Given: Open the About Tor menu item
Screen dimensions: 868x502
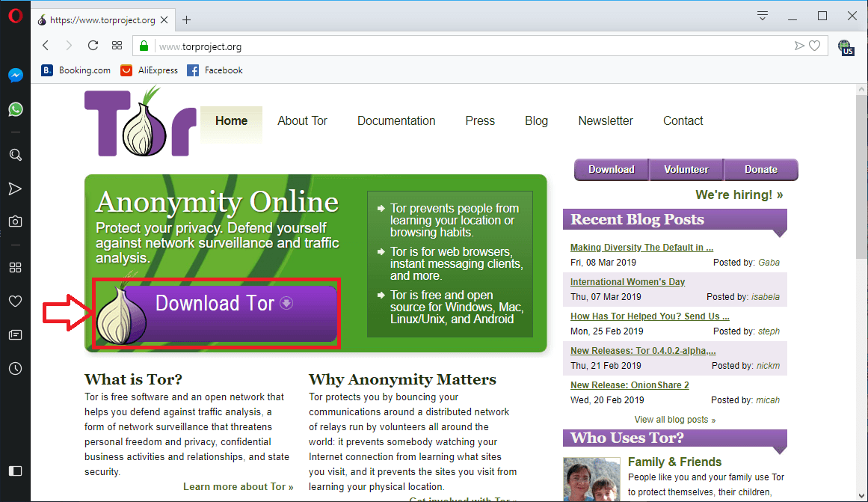Looking at the screenshot, I should point(302,121).
